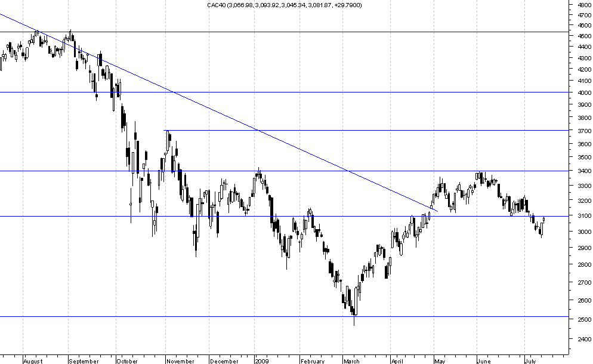Click the 2009 year label
593x364 pixels.
pyautogui.click(x=262, y=361)
